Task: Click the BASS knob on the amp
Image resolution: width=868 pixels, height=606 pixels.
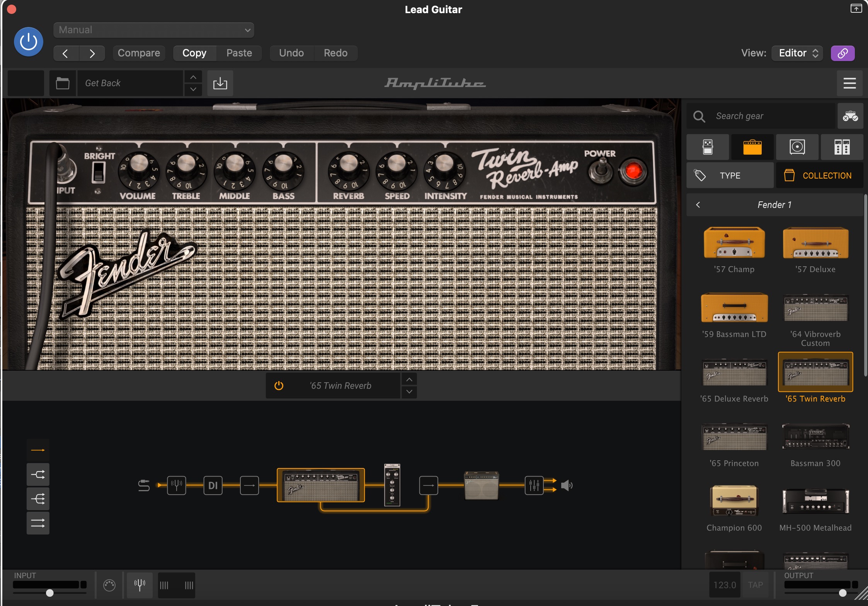Action: click(283, 170)
